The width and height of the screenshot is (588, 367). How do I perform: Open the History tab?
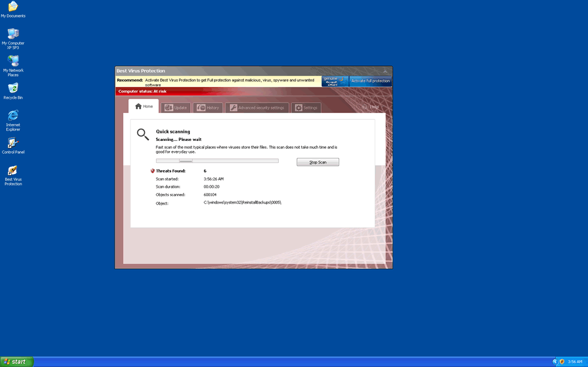(208, 108)
